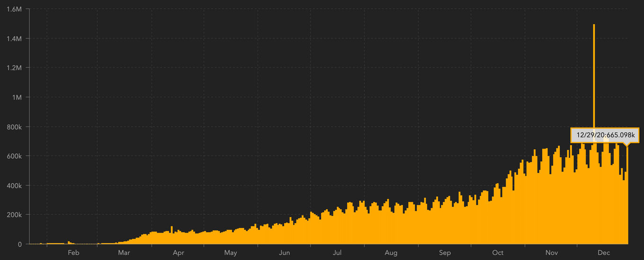Click the 1M y-axis label
644x260 pixels.
tap(17, 97)
